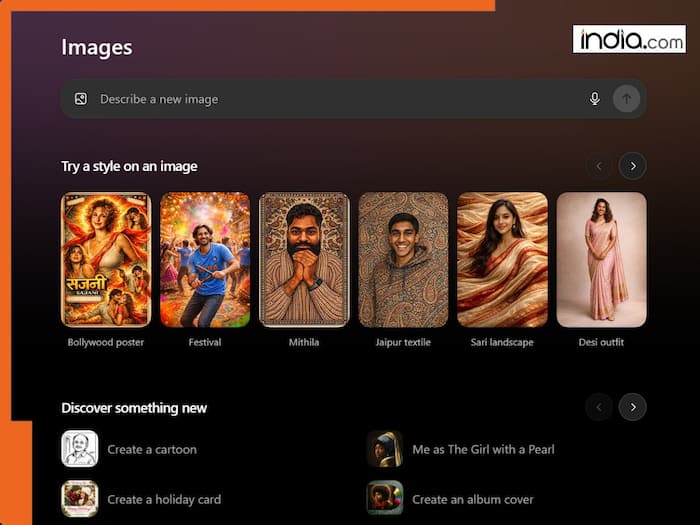
Task: Pick the Mithila style thumbnail
Action: 304,260
